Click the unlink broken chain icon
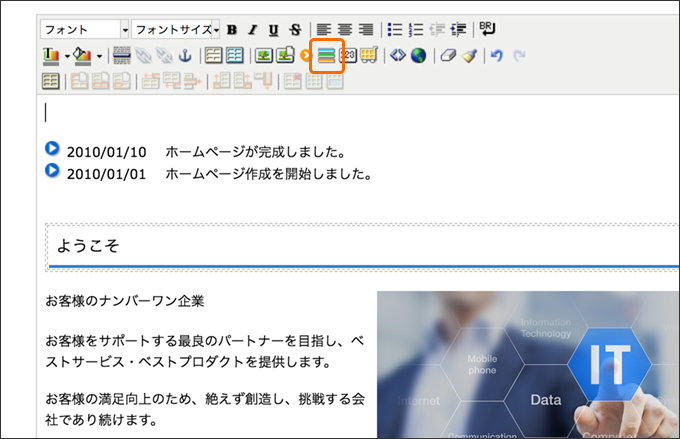Viewport: 680px width, 439px height. [164, 56]
